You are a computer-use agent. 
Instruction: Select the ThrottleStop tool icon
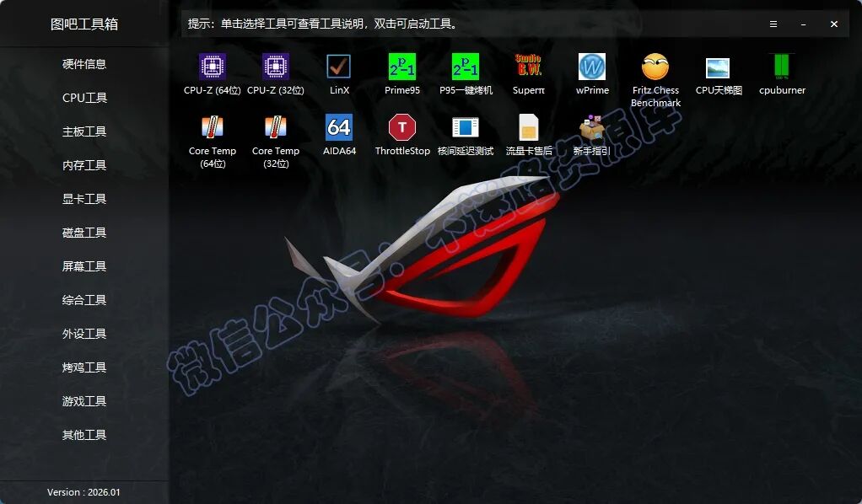[401, 127]
